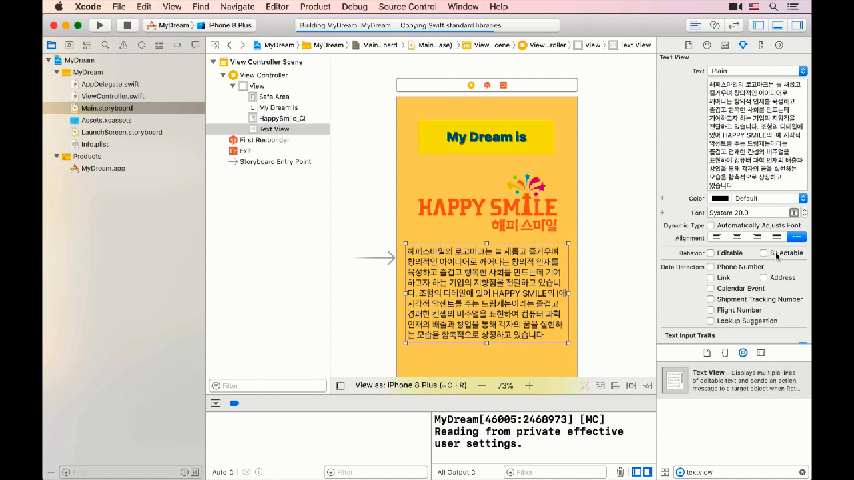Select Assets.xcassets in navigator

[106, 120]
